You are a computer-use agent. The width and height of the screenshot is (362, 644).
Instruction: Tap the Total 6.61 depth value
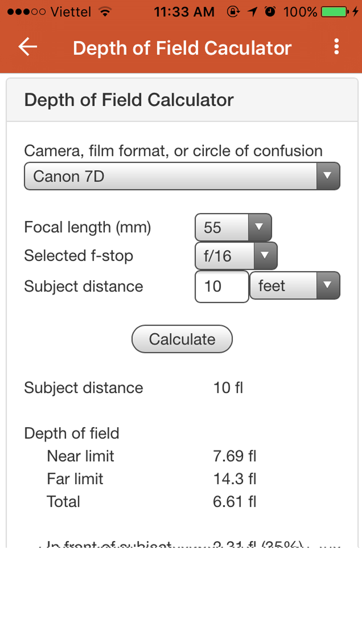235,502
